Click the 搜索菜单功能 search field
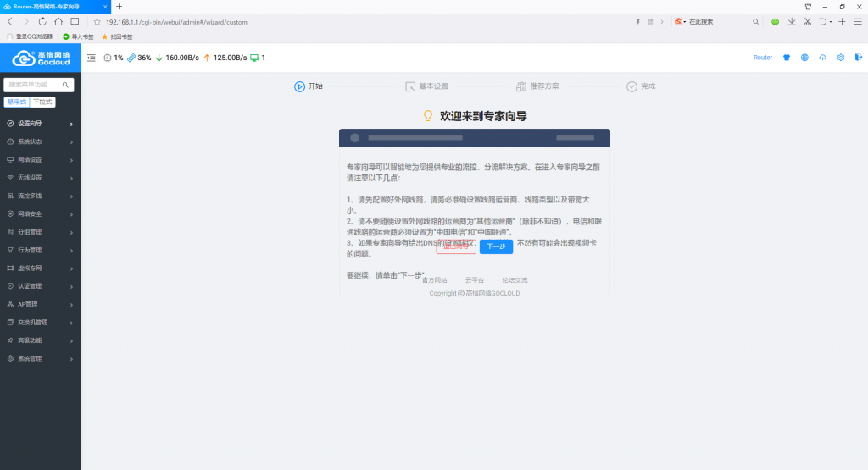 point(39,85)
